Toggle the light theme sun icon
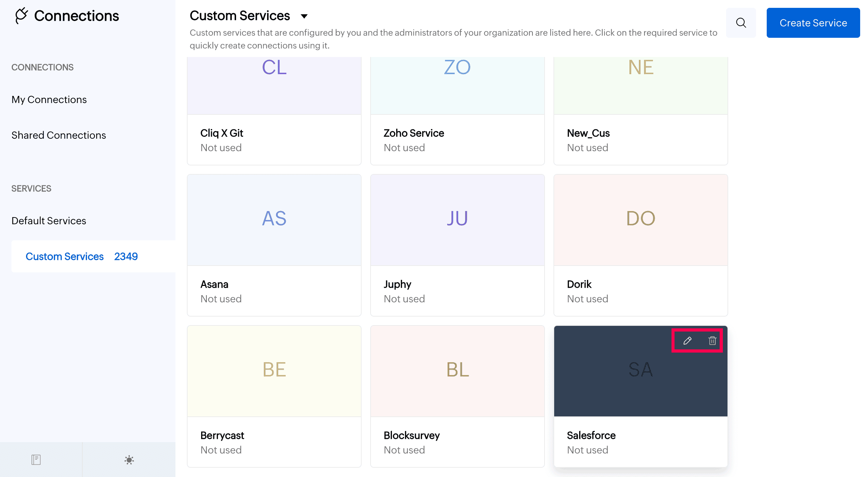The height and width of the screenshot is (477, 868). 129,460
